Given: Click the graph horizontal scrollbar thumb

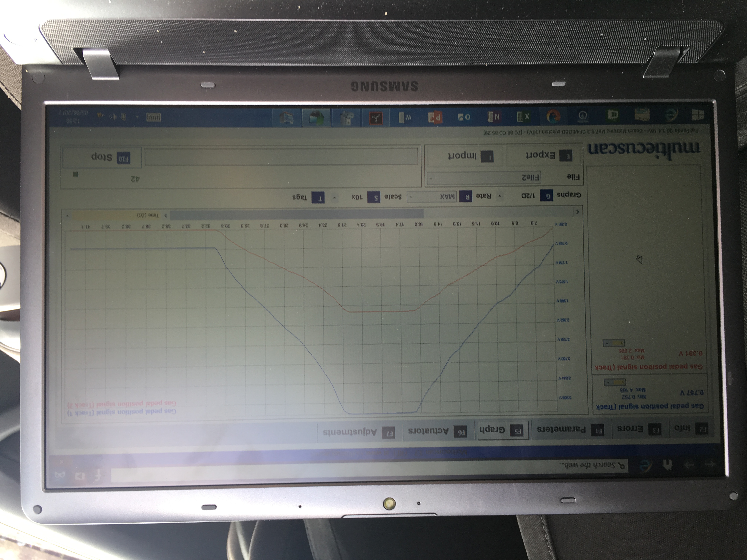Looking at the screenshot, I should pyautogui.click(x=296, y=214).
